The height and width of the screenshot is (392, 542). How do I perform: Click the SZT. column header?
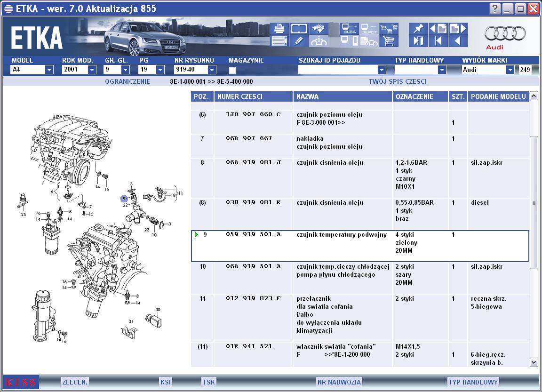click(458, 96)
